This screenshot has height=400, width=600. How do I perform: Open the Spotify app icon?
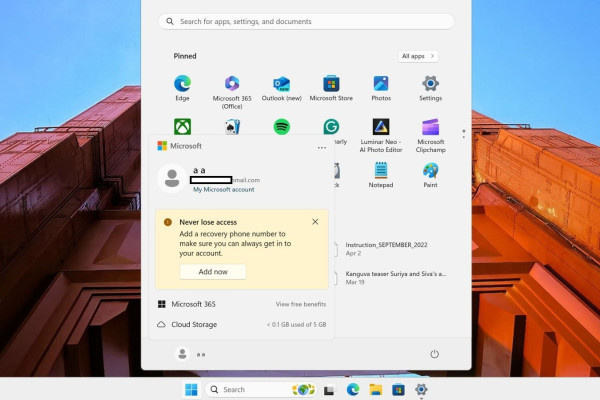(282, 127)
